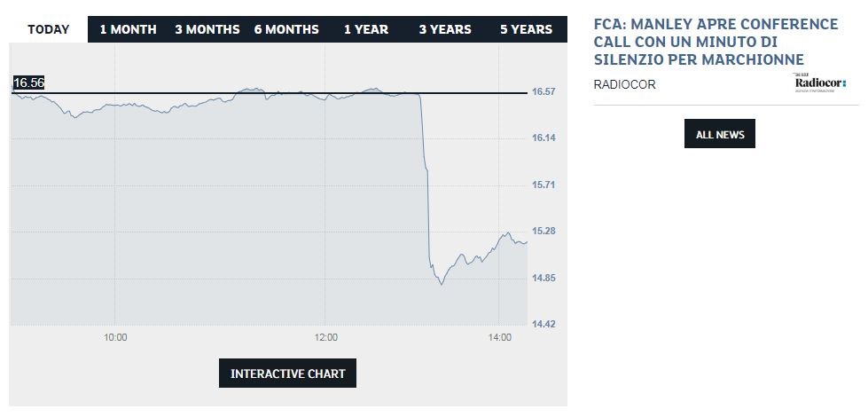
Task: Click the 15.28 price axis value
Action: 543,231
